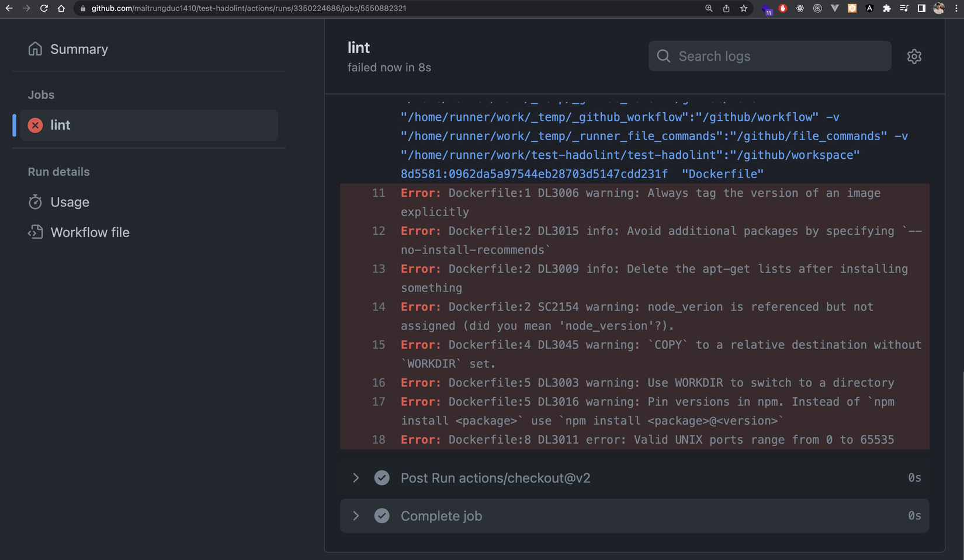
Task: Open Summary from the sidebar
Action: click(x=79, y=49)
